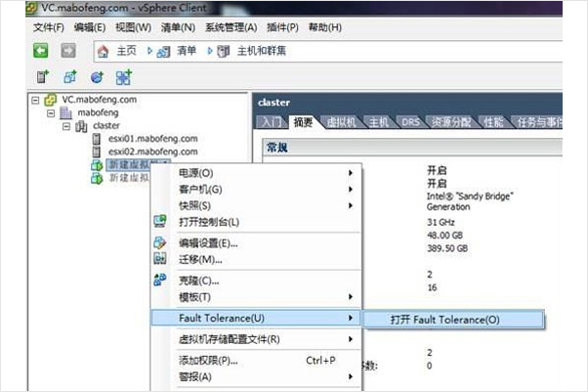Click the inventory (清单) icon in breadcrumb
588x392 pixels.
click(x=163, y=52)
